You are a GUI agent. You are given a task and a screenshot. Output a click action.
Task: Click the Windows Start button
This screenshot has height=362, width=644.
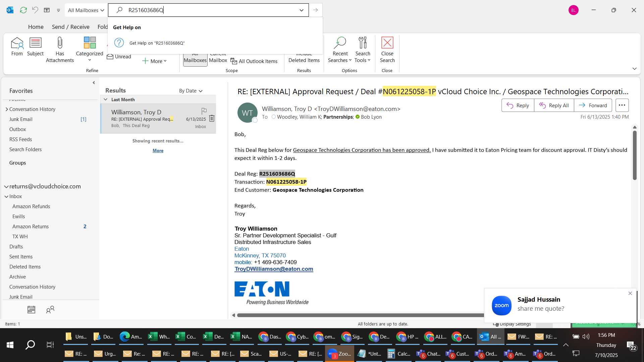[10, 345]
